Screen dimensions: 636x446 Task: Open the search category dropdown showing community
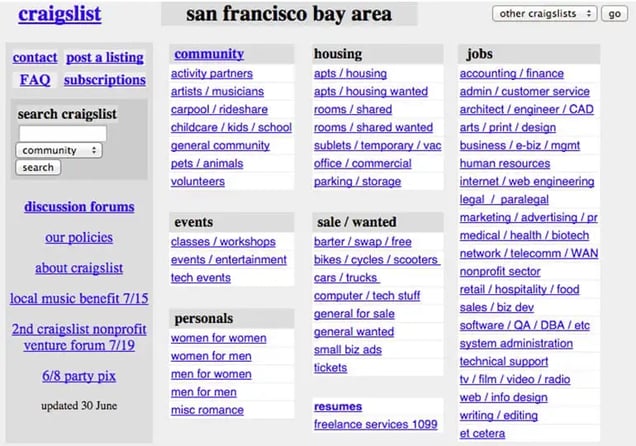click(x=60, y=150)
